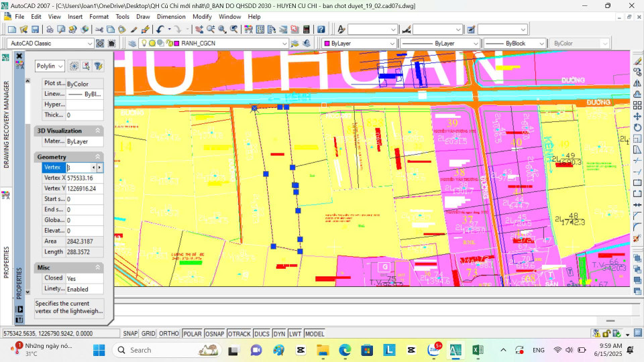Click the Publish icon
Viewport: 644px width, 362px height.
click(72, 29)
